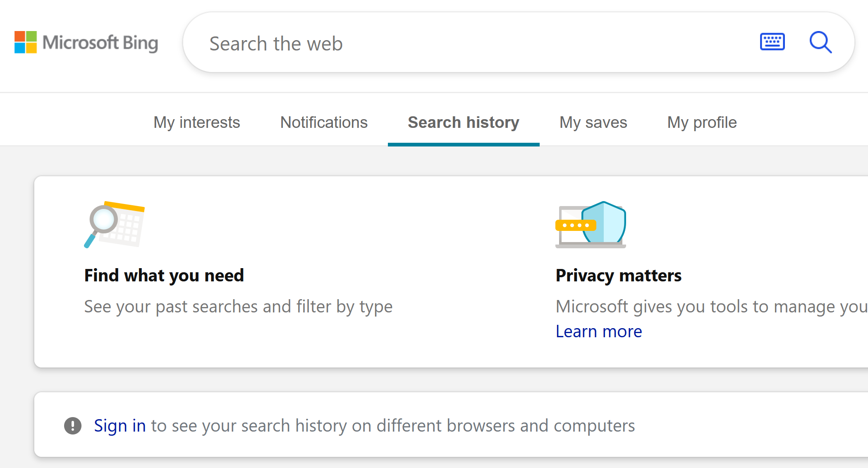Click the Privacy matters heading
The width and height of the screenshot is (868, 468).
[618, 275]
